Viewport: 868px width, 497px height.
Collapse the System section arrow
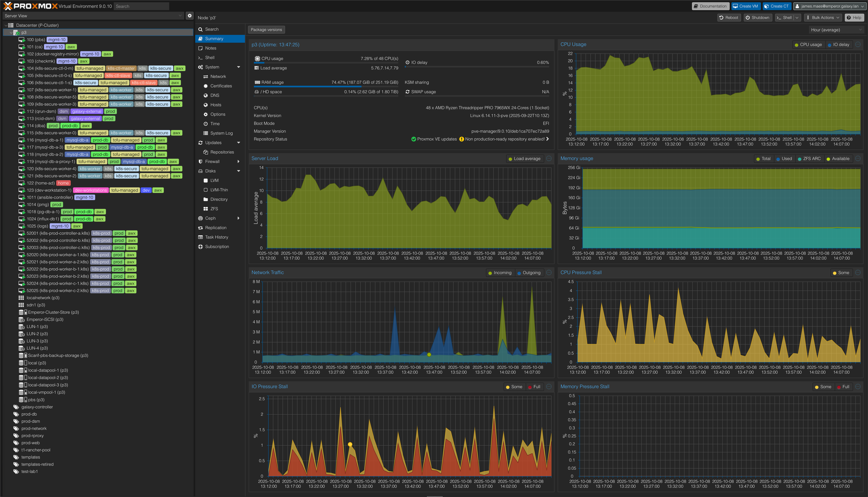point(239,67)
